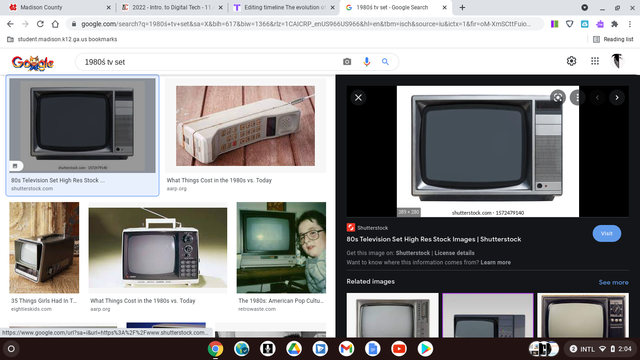Click eightieskids.com source text

(31, 309)
